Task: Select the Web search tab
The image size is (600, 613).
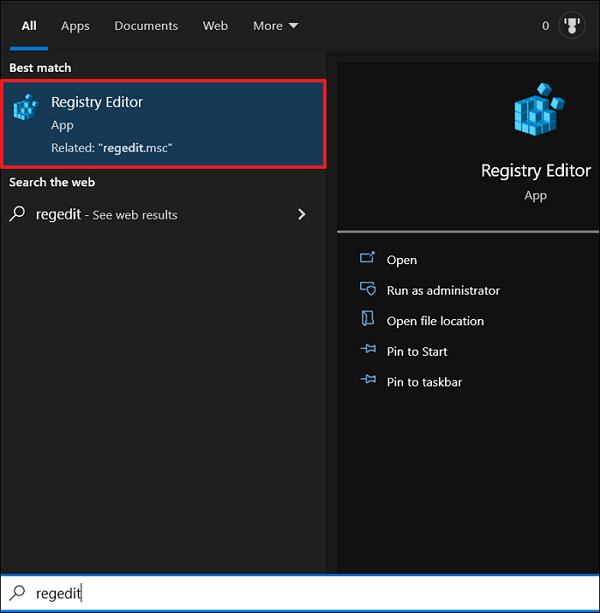Action: [x=215, y=26]
